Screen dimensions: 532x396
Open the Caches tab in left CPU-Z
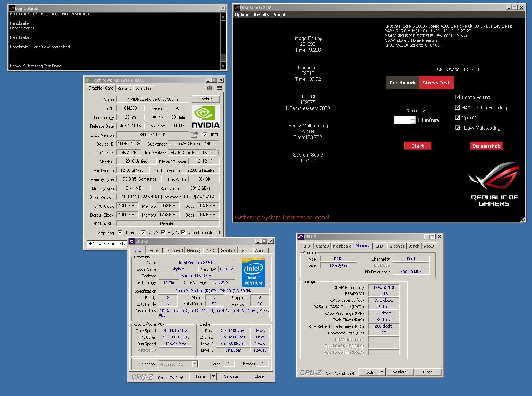click(x=154, y=250)
